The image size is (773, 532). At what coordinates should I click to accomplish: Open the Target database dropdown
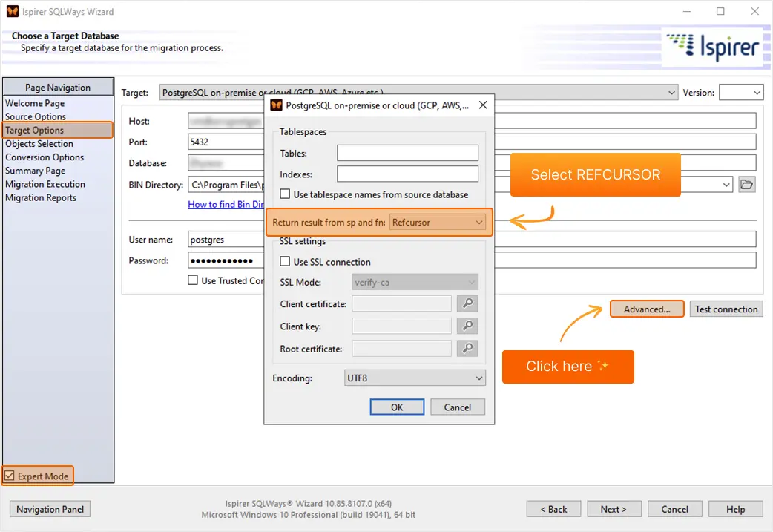point(418,92)
